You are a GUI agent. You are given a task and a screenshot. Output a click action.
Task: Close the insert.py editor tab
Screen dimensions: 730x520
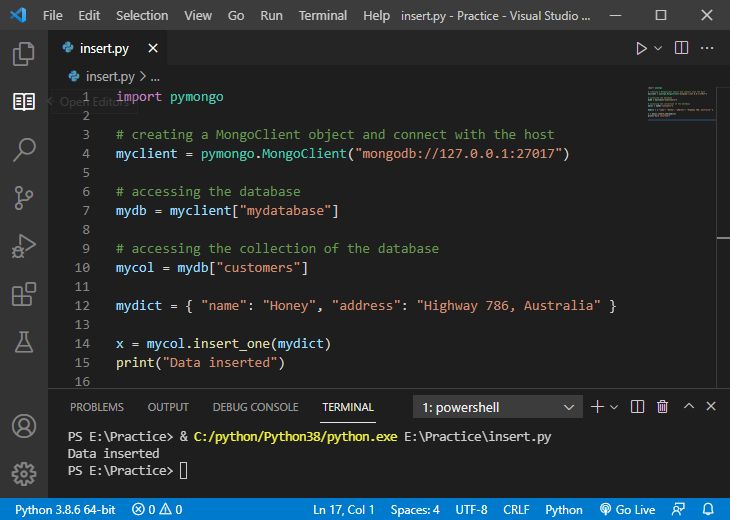click(153, 48)
